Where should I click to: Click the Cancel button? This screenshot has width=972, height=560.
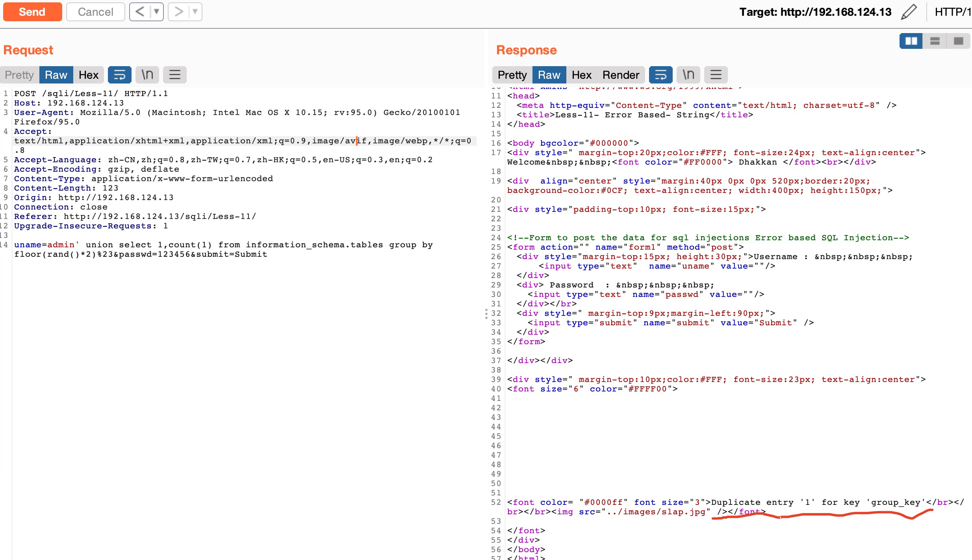click(95, 12)
